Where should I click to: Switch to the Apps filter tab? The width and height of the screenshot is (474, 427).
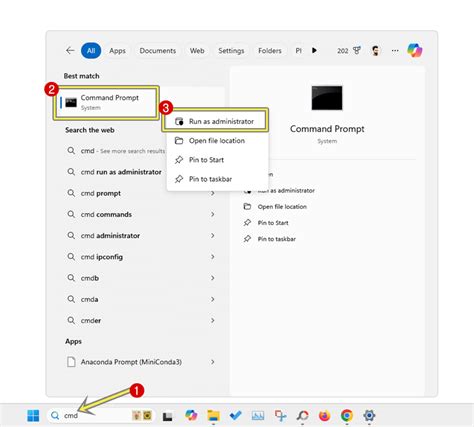click(117, 51)
